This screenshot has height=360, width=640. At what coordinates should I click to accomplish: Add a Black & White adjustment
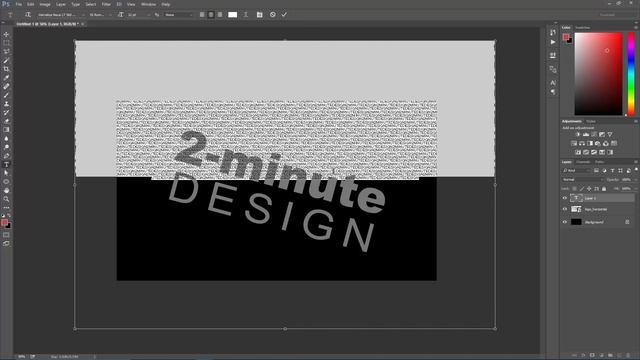click(590, 143)
